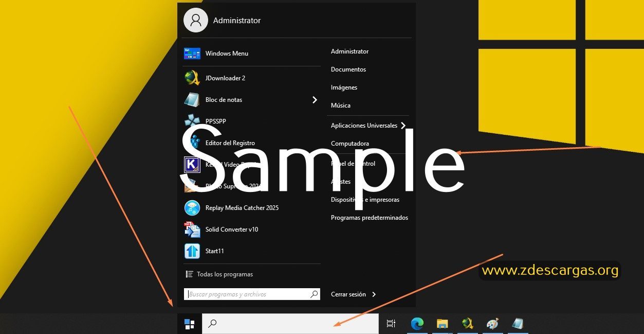Expand the Bloc de notas submenu arrow
This screenshot has height=334, width=644.
(x=315, y=100)
